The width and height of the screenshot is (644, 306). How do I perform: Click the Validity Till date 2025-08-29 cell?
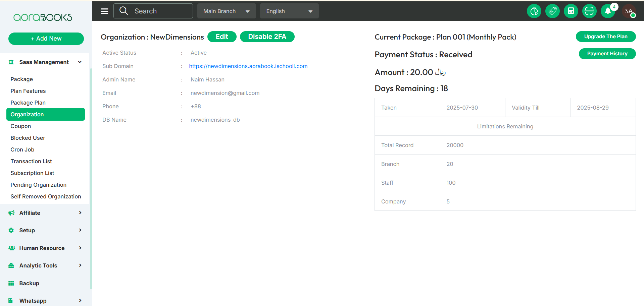click(x=603, y=108)
